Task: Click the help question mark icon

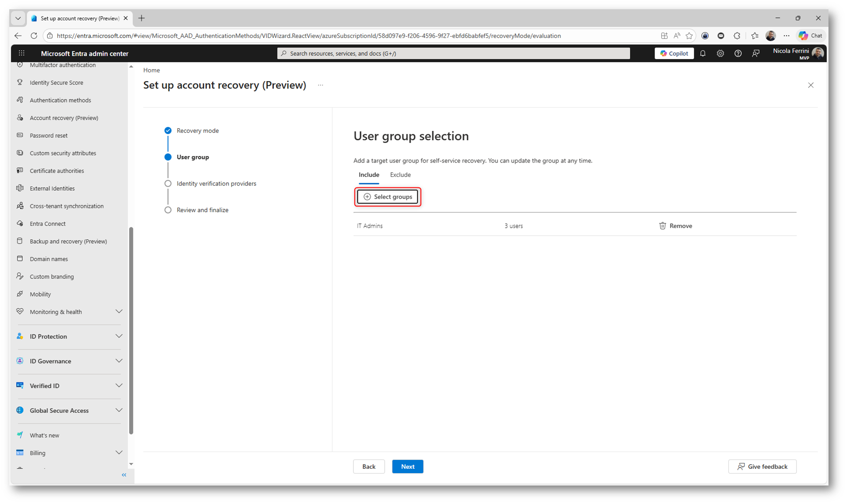Action: [x=738, y=53]
